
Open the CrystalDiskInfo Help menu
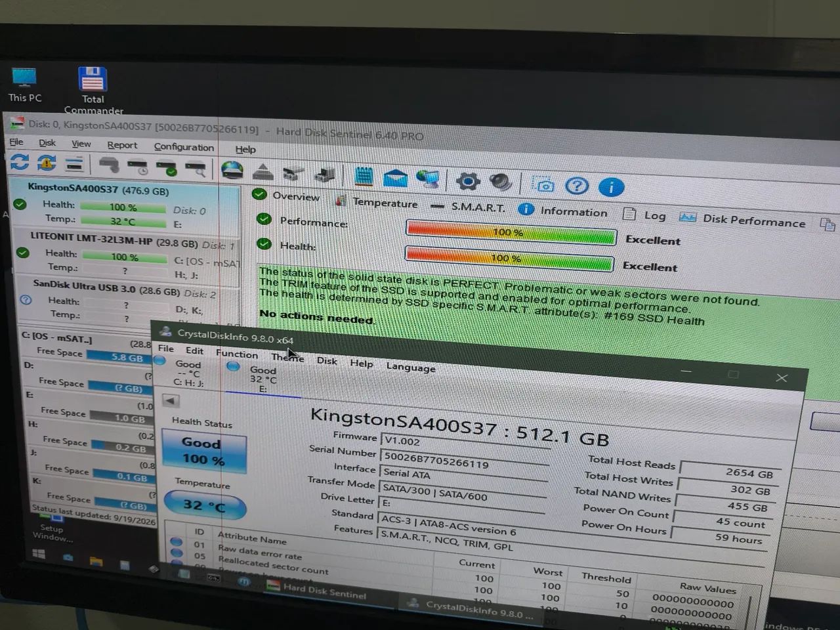[x=361, y=364]
